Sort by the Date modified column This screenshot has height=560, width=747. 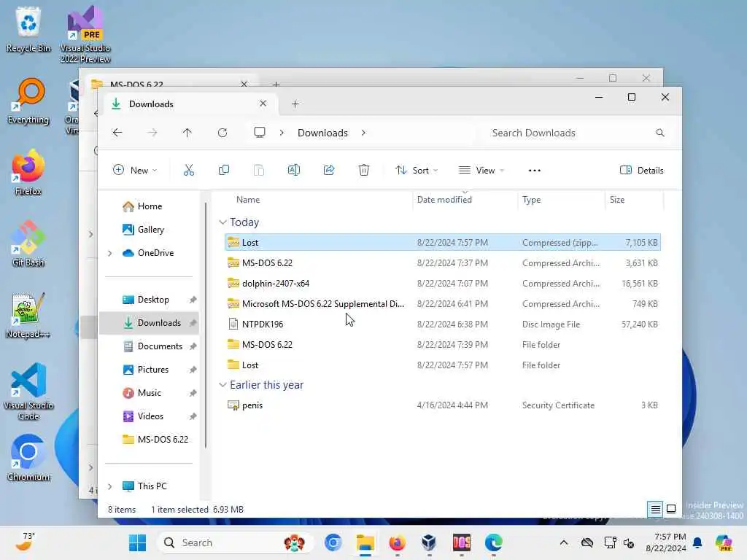444,200
